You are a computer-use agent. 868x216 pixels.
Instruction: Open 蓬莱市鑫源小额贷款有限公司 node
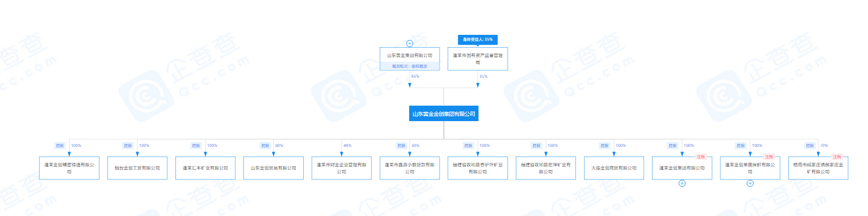point(410,168)
